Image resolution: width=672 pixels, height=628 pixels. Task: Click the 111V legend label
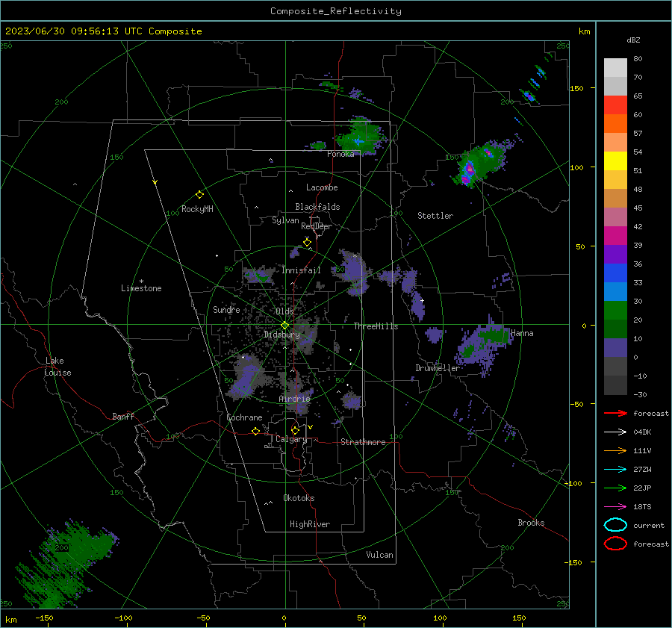[x=642, y=450]
